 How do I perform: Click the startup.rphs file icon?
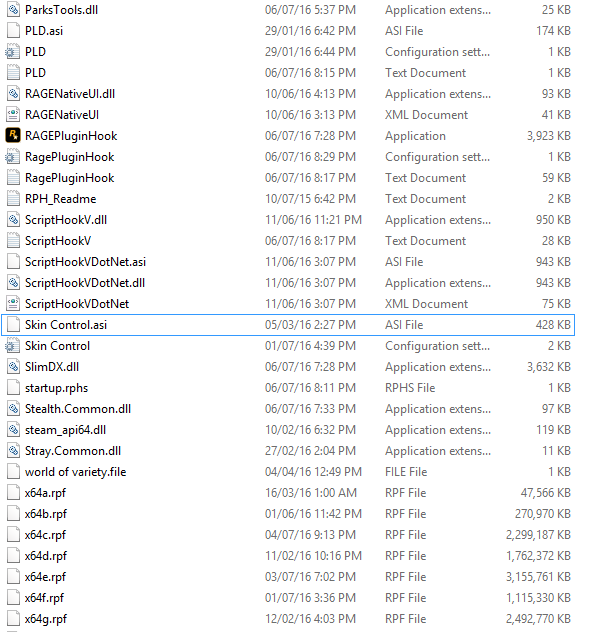point(13,388)
